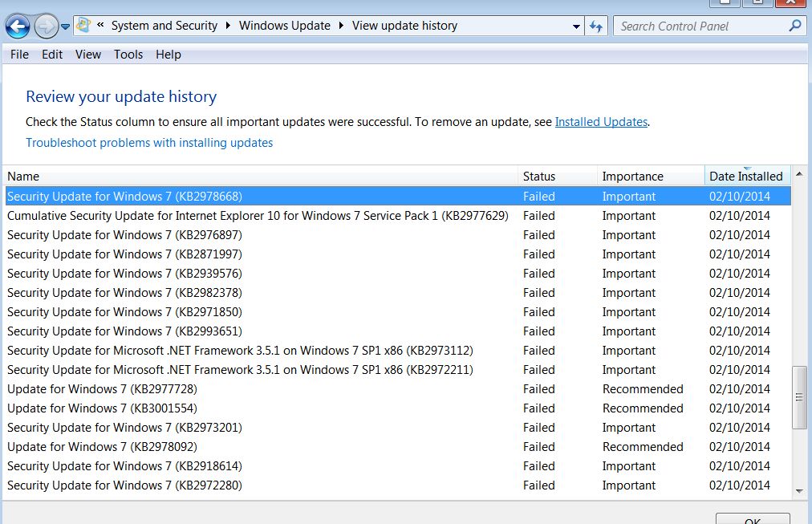The width and height of the screenshot is (812, 524).
Task: Click Important cell of KB2976897 row
Action: [629, 234]
